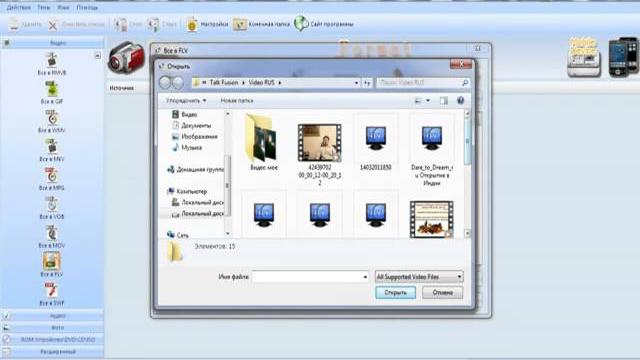The height and width of the screenshot is (360, 640).
Task: Click the Новая папка button
Action: click(237, 100)
